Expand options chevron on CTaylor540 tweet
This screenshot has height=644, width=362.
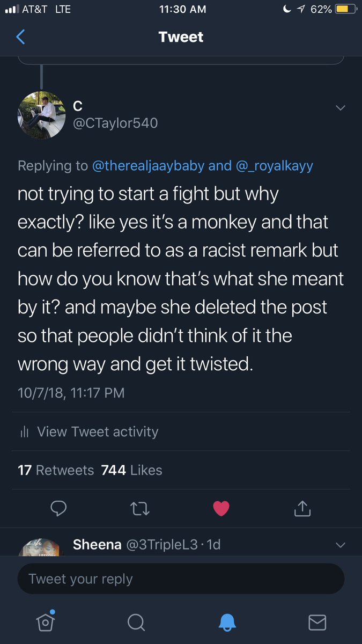340,108
